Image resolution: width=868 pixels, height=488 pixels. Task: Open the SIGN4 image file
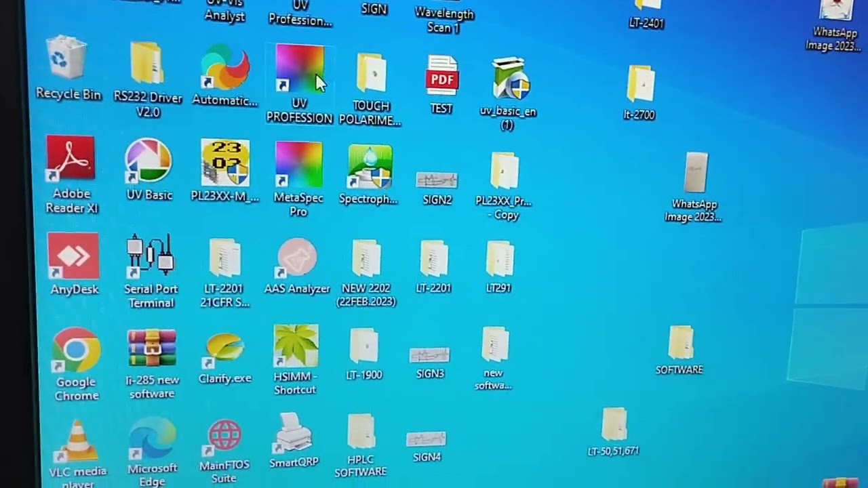pos(426,439)
